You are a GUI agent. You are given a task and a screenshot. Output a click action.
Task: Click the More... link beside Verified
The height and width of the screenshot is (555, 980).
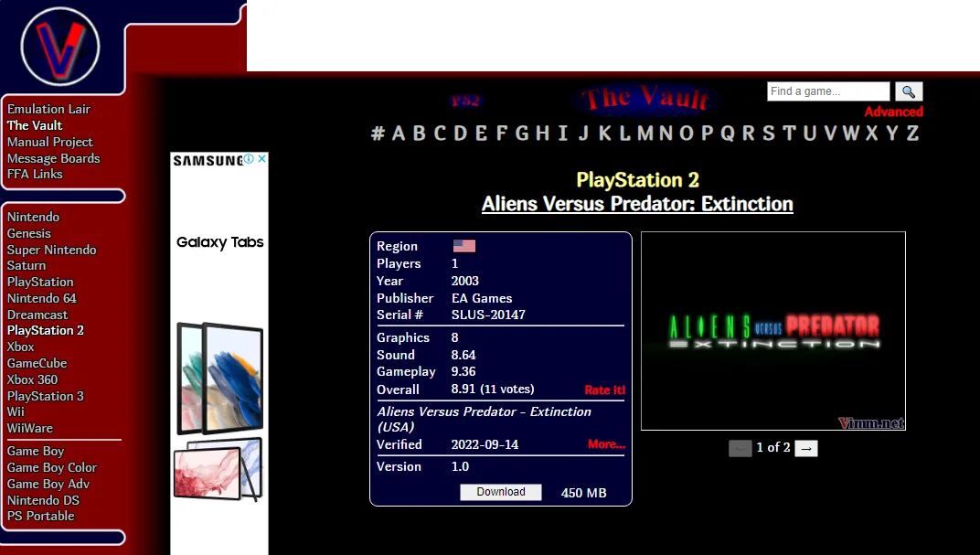(x=606, y=444)
